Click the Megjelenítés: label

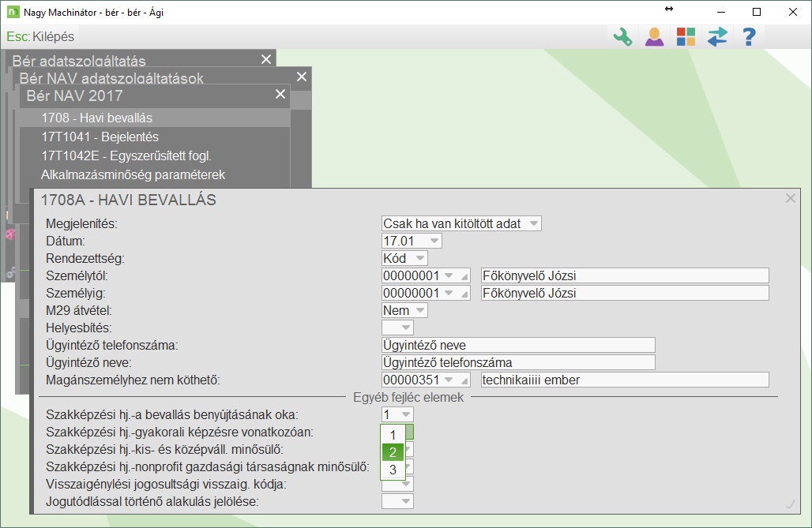coord(81,223)
